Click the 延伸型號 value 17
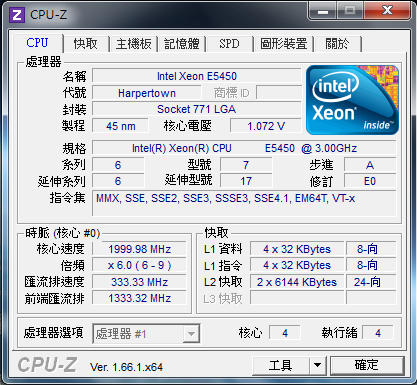This screenshot has height=385, width=417. coord(246,181)
